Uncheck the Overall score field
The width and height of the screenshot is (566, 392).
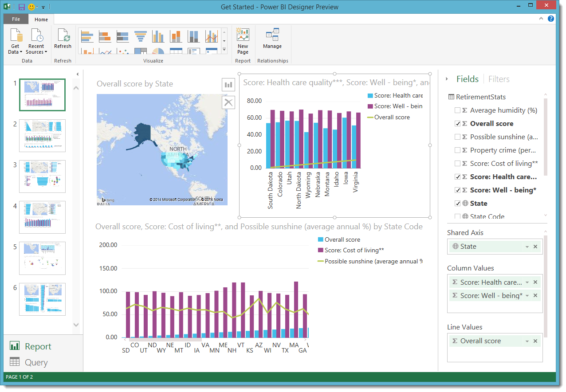coord(457,124)
